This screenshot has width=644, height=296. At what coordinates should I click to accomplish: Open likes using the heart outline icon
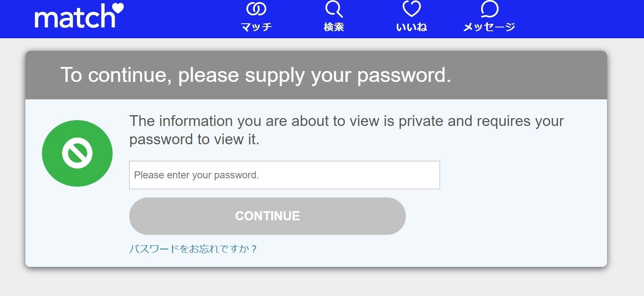pos(412,9)
